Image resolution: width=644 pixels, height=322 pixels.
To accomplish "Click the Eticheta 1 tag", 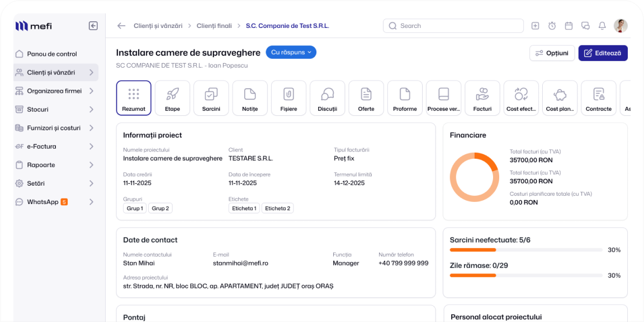I will (x=244, y=208).
